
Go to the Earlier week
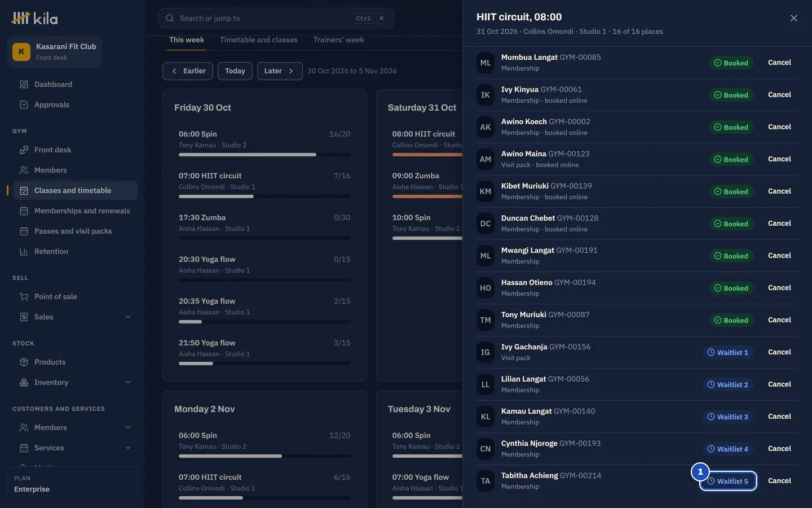pyautogui.click(x=188, y=71)
